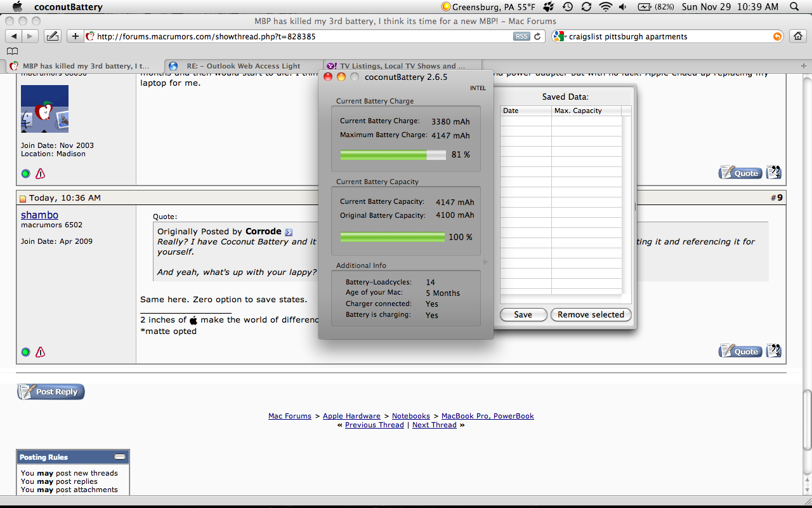Open the Mac Forums breadcrumb link

(290, 416)
